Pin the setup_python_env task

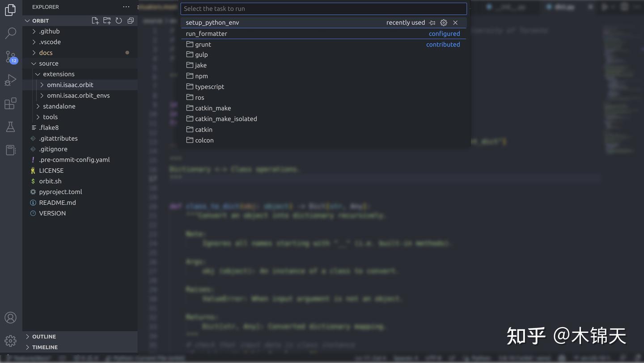432,22
